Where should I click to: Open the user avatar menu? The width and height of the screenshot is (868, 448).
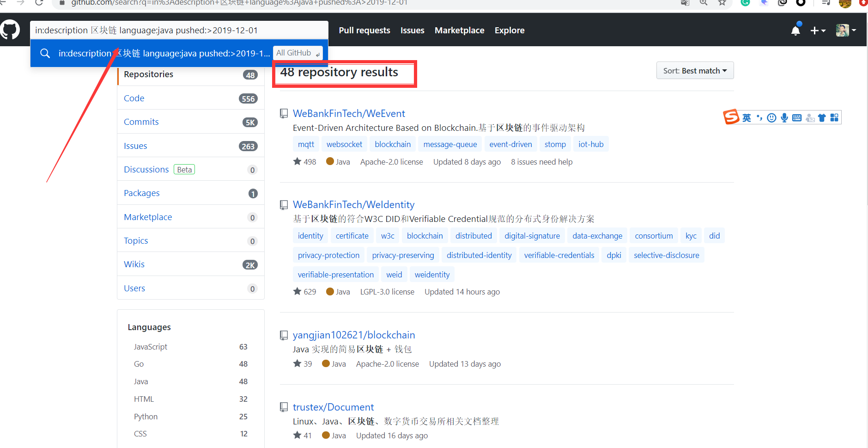846,31
